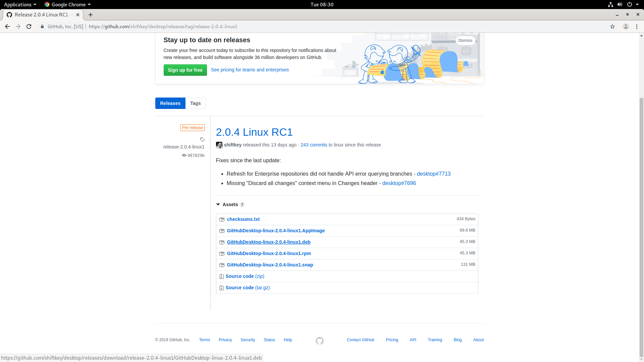This screenshot has height=362, width=644.
Task: Open the About footer link
Action: click(478, 340)
